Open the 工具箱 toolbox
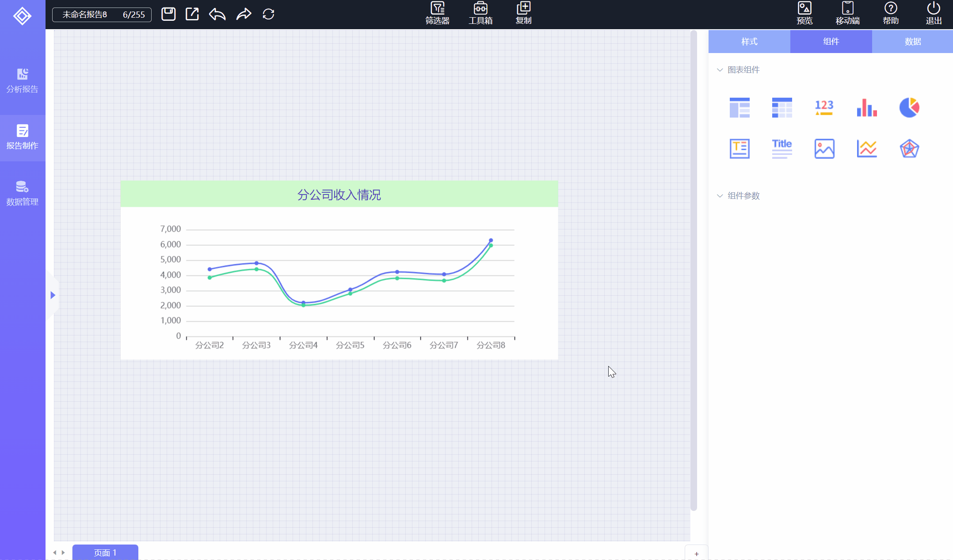 click(480, 14)
